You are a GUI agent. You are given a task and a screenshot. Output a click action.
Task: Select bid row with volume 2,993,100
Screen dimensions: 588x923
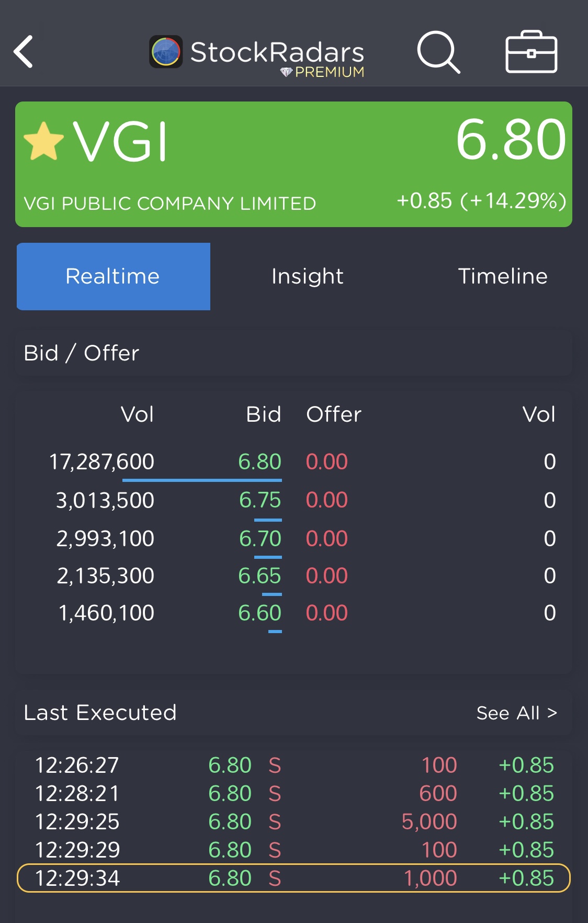click(105, 538)
